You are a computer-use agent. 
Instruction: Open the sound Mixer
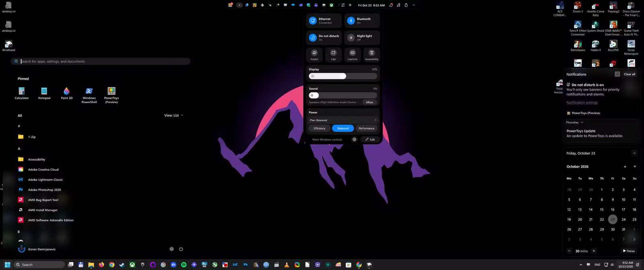point(369,102)
